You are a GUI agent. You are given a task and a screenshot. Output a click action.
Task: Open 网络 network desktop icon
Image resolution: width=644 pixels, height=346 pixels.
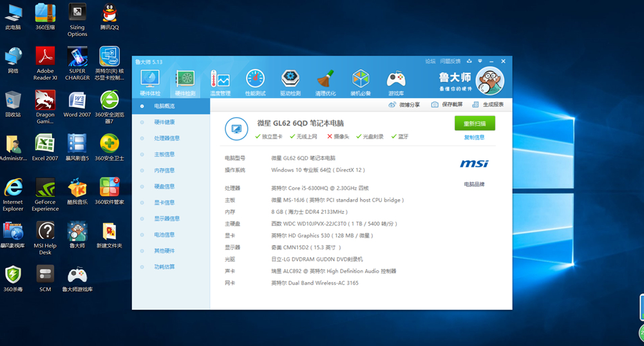click(13, 61)
